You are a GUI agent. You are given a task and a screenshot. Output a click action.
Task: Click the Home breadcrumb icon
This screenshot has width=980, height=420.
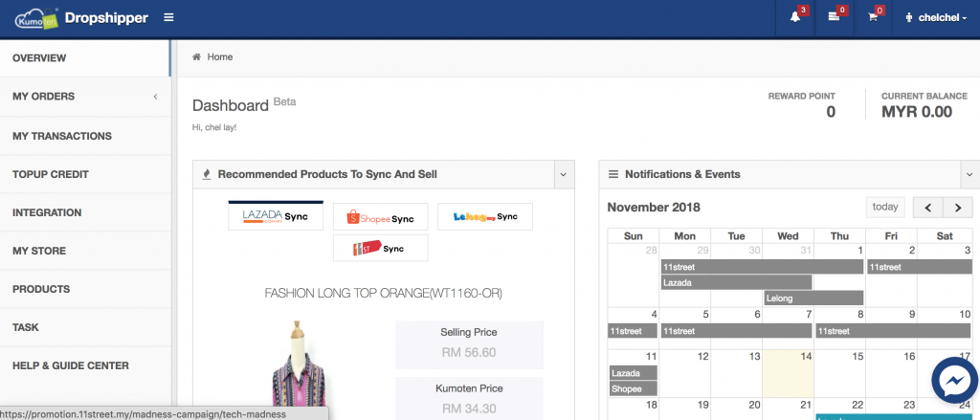tap(196, 56)
